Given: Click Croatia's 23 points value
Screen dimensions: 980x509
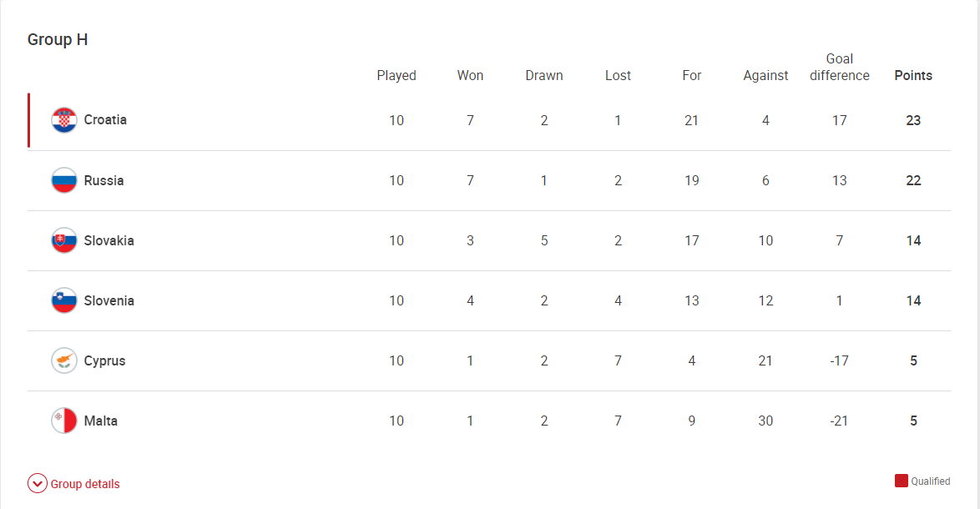Looking at the screenshot, I should [x=913, y=120].
